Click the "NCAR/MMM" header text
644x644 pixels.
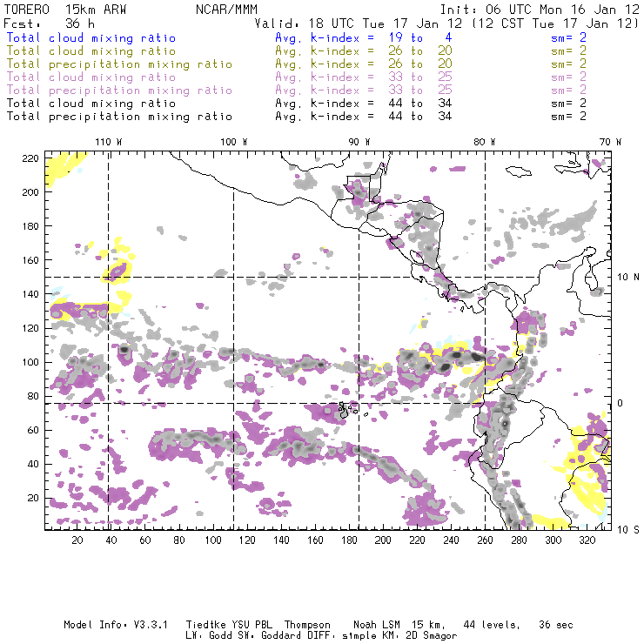(x=227, y=10)
